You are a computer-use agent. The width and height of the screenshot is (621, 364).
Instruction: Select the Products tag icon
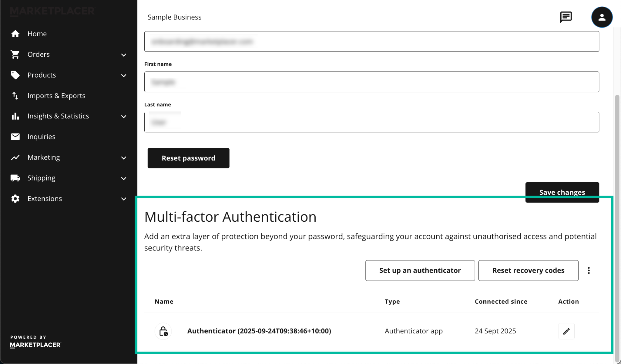click(15, 75)
